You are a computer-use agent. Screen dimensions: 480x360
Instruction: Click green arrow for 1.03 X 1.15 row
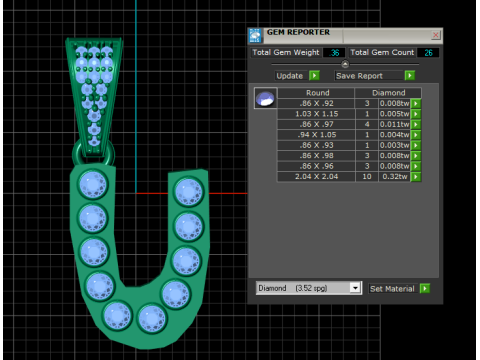416,114
